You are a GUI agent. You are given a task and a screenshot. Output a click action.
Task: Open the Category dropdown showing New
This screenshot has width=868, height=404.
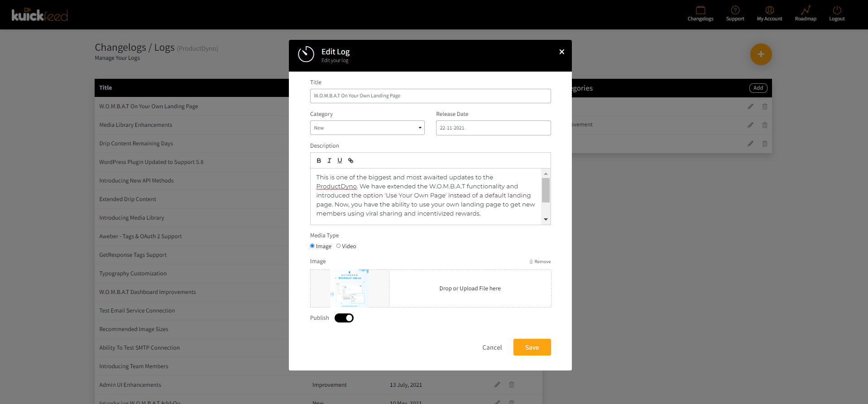click(367, 128)
